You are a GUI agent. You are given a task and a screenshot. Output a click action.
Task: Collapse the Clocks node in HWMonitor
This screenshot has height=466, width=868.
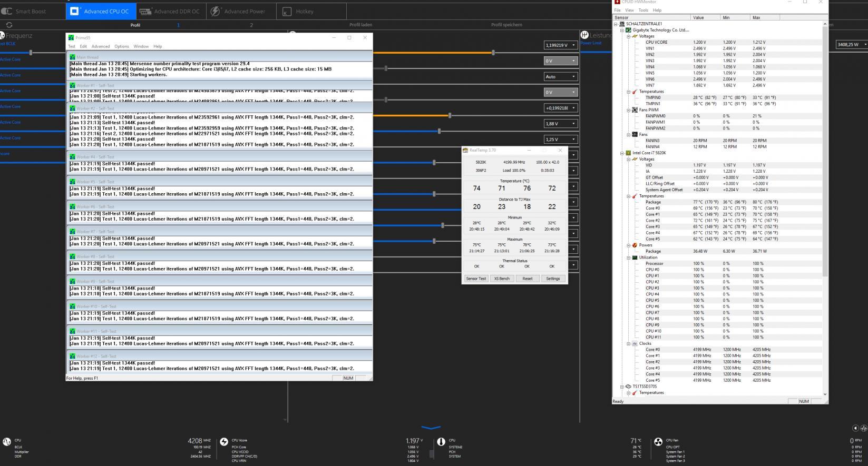point(628,343)
